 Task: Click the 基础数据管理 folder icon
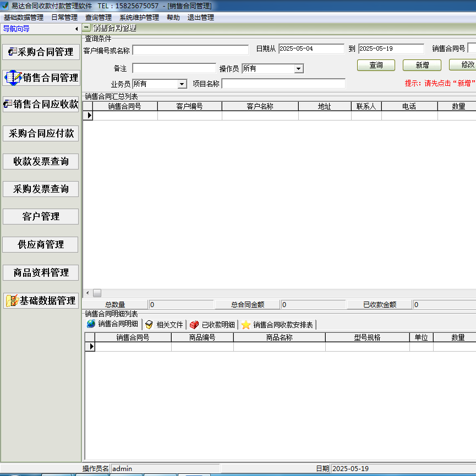[x=13, y=300]
